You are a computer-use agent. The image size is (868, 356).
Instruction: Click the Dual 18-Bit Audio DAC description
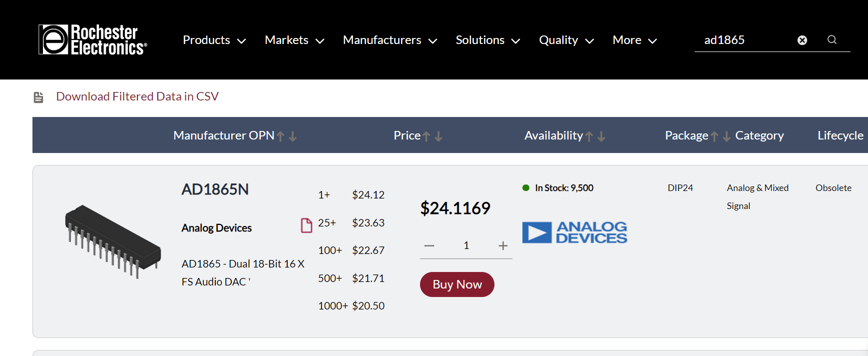click(x=243, y=273)
